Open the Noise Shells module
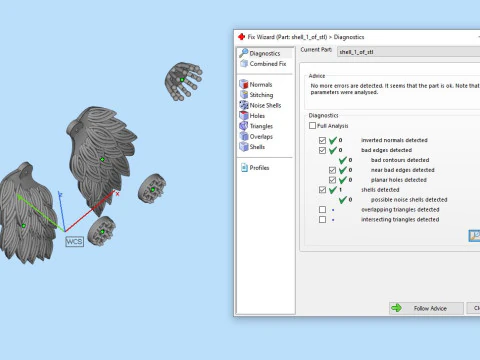The width and height of the screenshot is (480, 360). point(265,105)
